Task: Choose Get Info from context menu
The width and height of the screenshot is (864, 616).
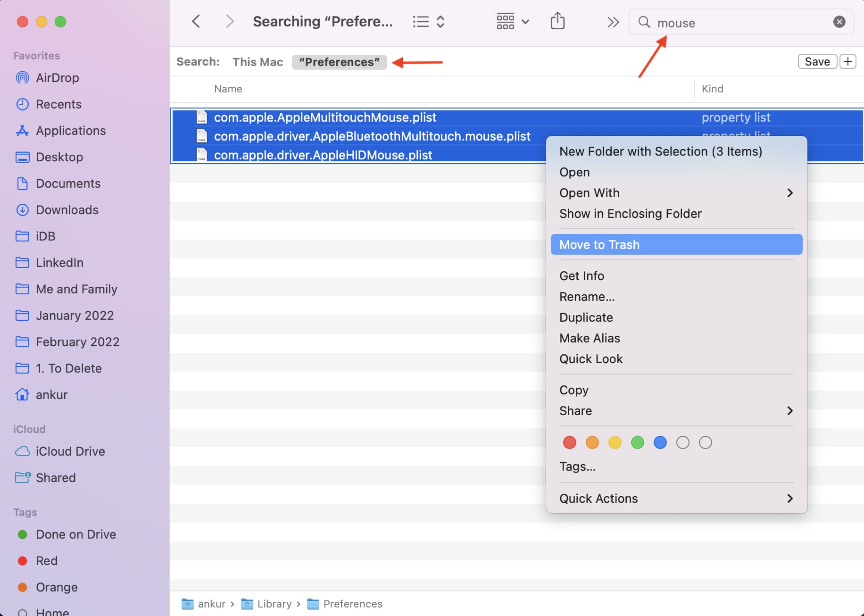Action: tap(676, 276)
